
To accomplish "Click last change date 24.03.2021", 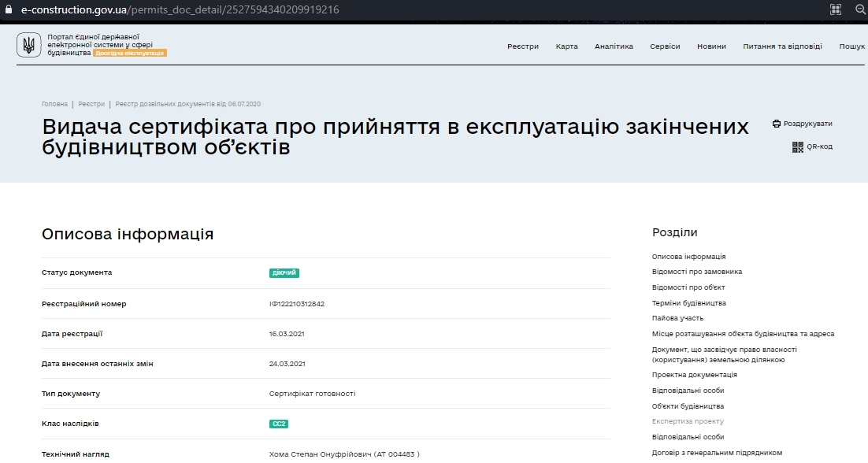I will pos(287,364).
